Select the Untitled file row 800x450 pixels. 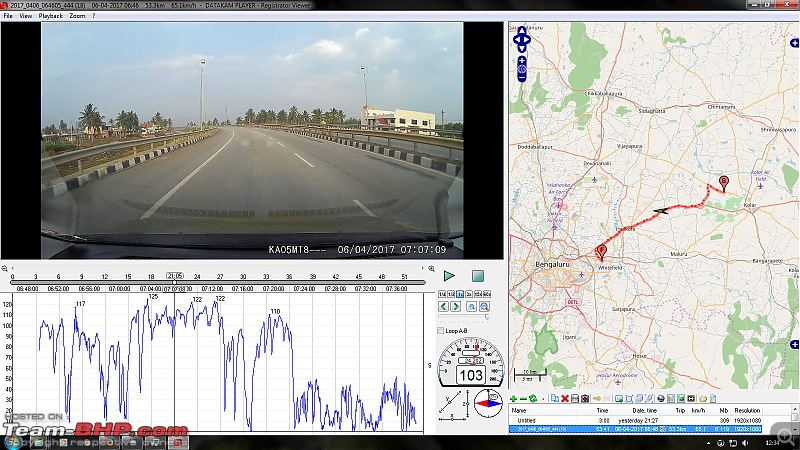point(636,420)
